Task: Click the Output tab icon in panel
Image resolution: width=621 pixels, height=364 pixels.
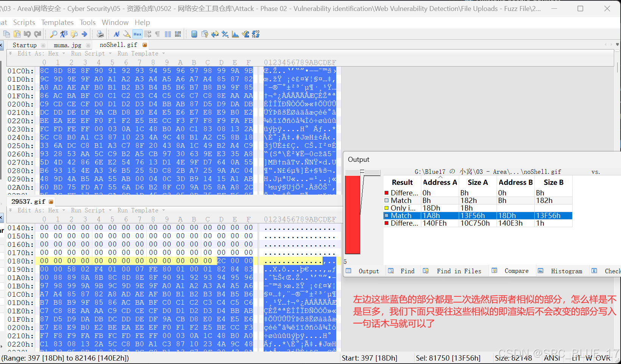Action: [349, 271]
